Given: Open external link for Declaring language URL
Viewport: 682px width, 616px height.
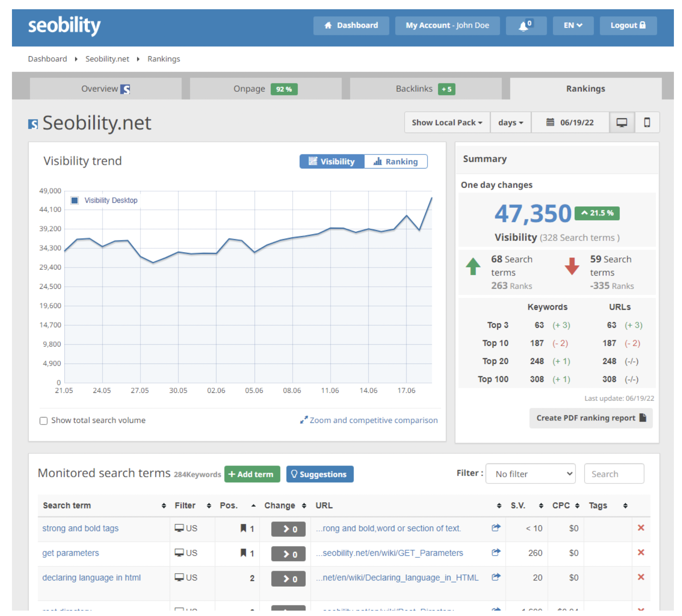Looking at the screenshot, I should point(496,577).
